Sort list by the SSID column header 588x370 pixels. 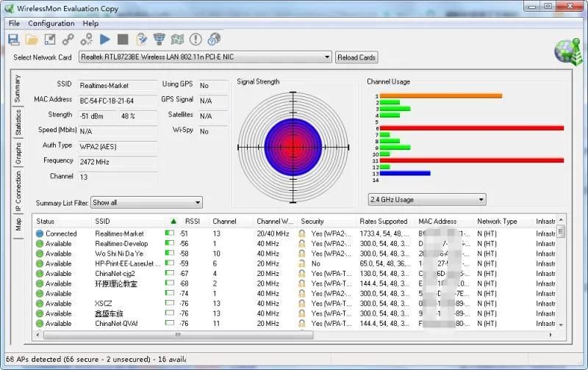click(x=128, y=221)
